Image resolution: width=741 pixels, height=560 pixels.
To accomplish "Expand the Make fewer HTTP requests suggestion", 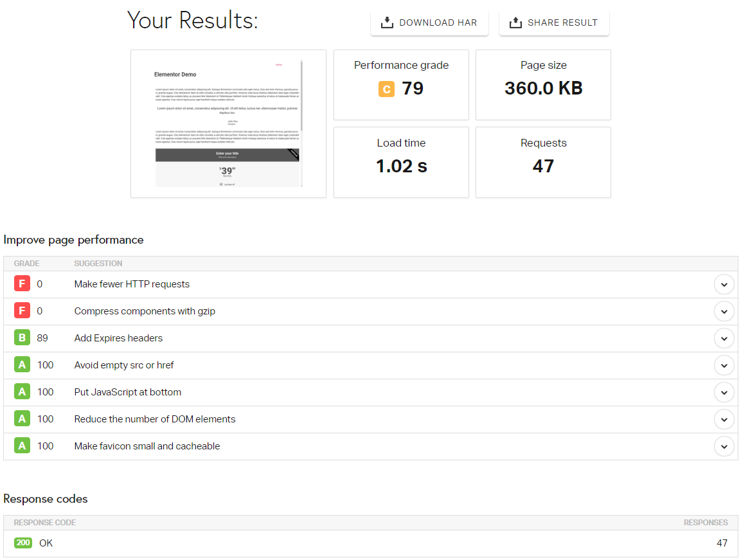I will point(724,284).
